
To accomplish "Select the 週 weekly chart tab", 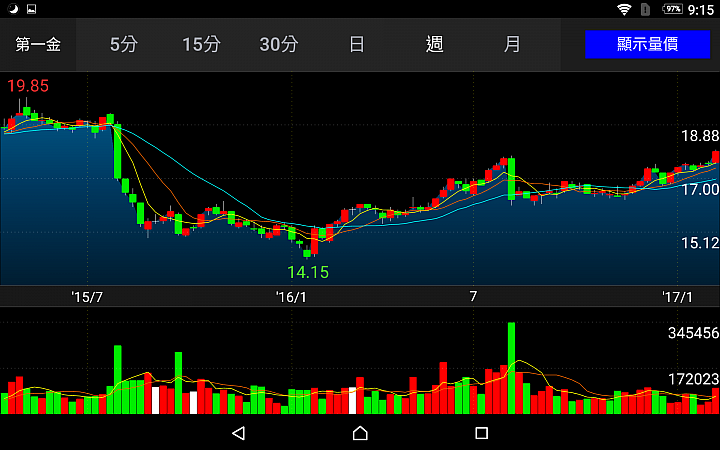I will [434, 45].
